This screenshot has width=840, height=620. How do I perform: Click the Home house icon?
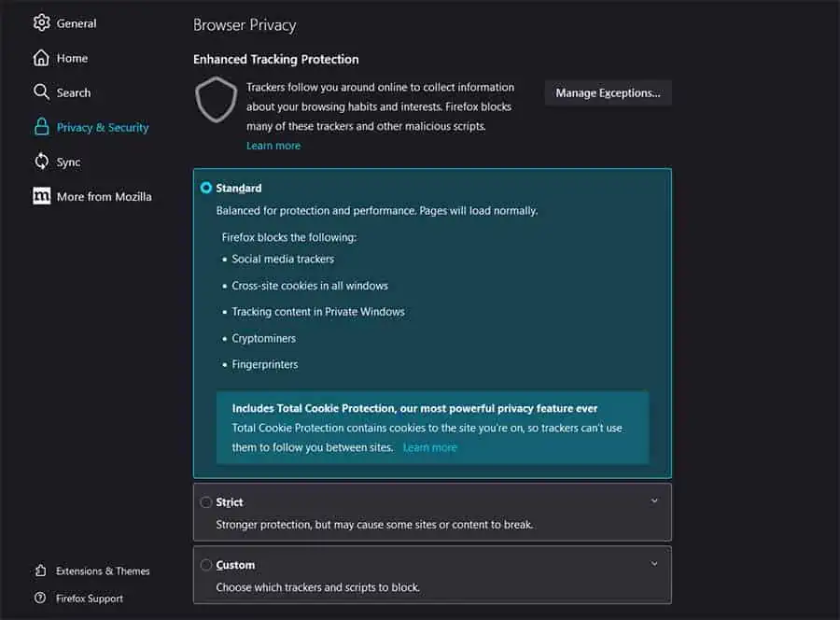click(41, 58)
